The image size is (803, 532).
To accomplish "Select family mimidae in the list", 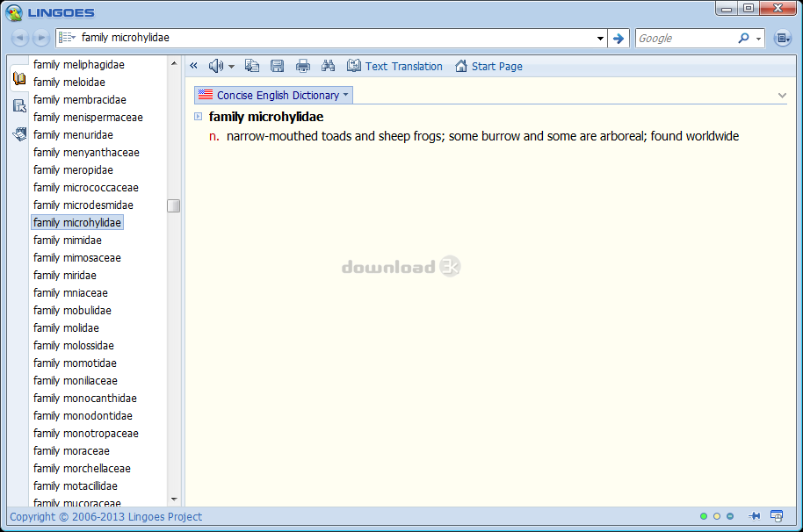I will pos(68,240).
